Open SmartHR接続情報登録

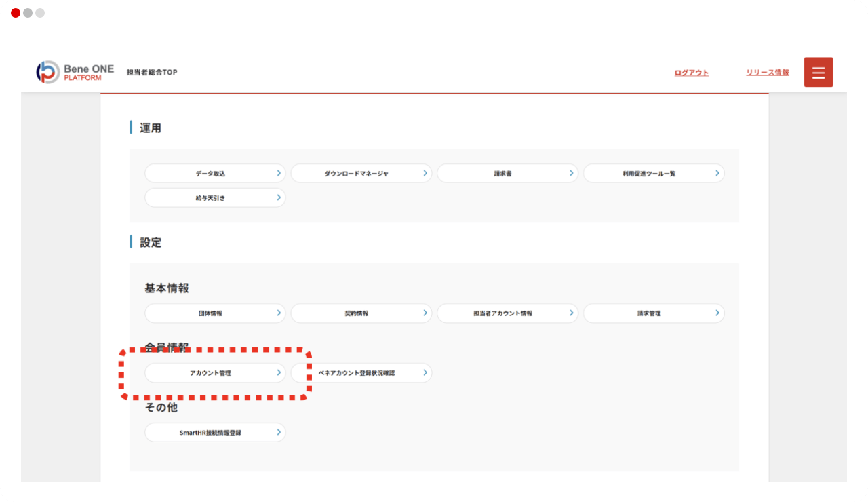tap(215, 433)
